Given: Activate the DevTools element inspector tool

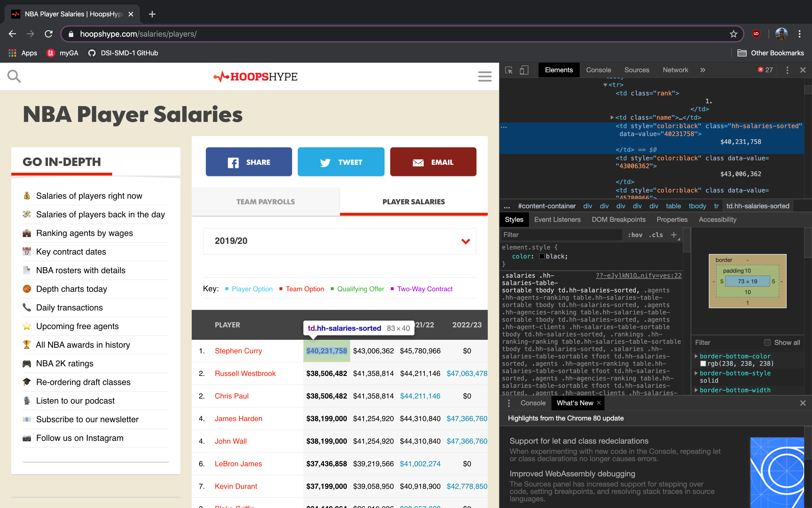Looking at the screenshot, I should click(x=509, y=70).
